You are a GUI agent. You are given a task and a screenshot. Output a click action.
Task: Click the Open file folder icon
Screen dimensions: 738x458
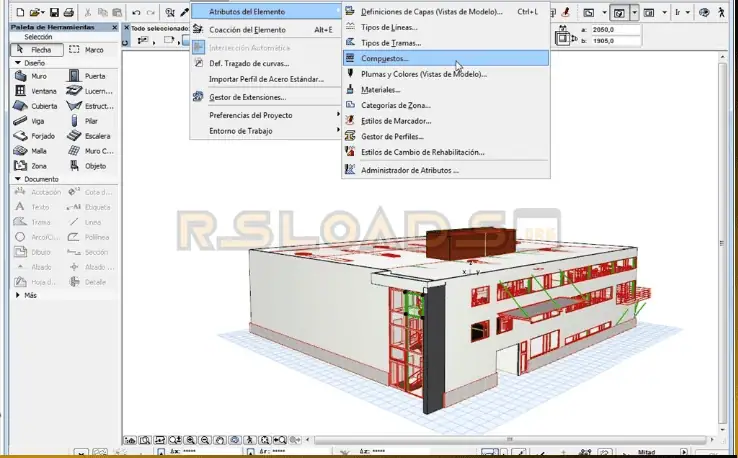click(x=34, y=12)
